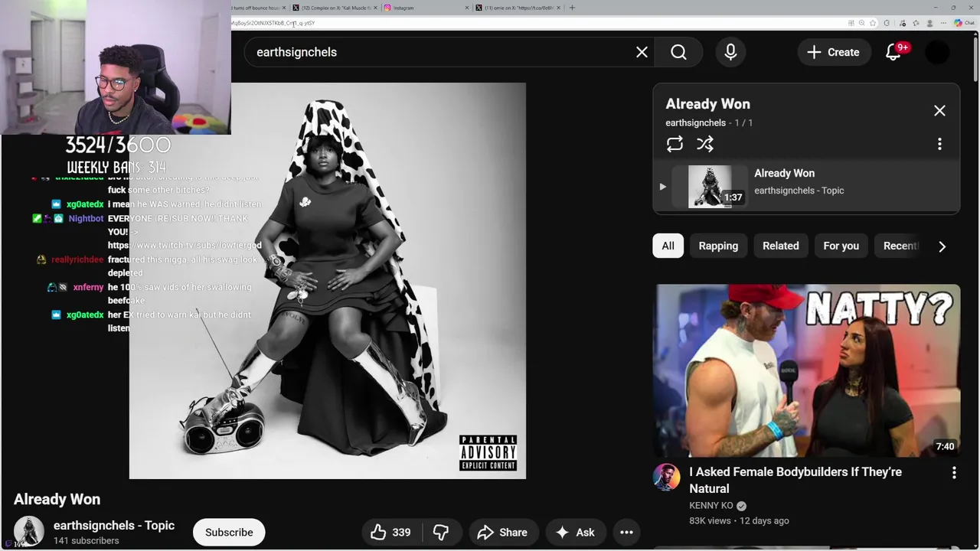Show more filter chips with the right arrow
The image size is (980, 551).
(x=942, y=246)
